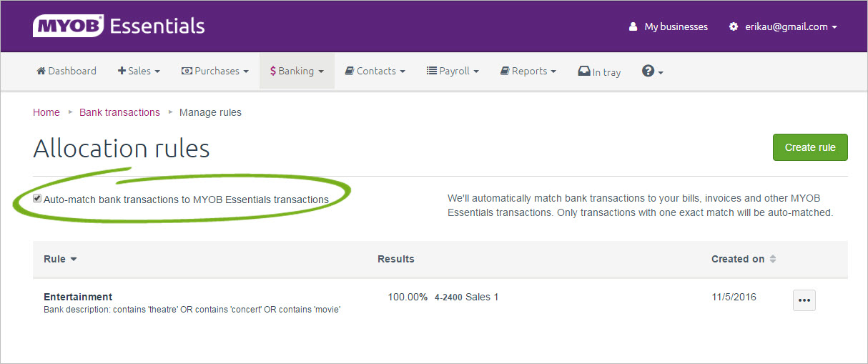Click the three-dots options button for Entertainment rule
This screenshot has width=868, height=364.
(804, 300)
